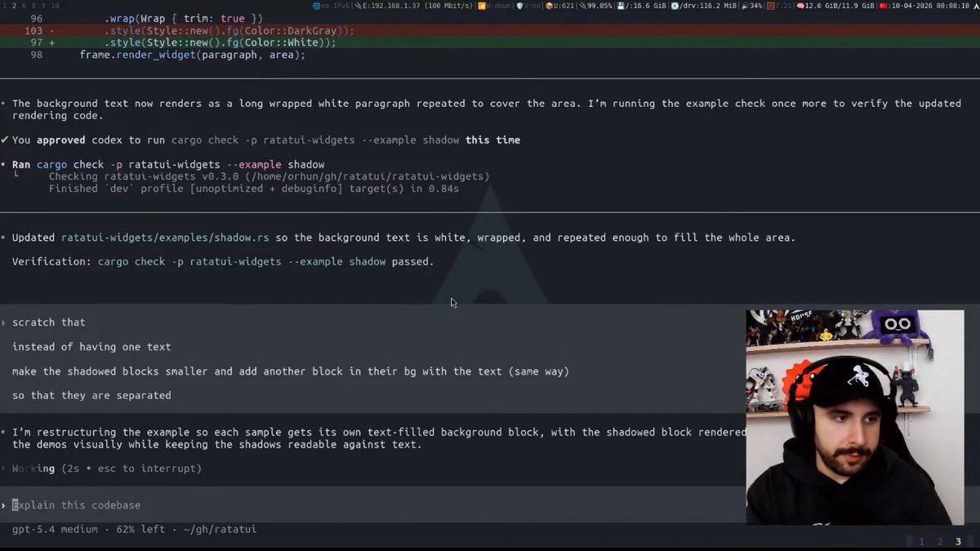The width and height of the screenshot is (980, 551).
Task: Click the gpt-5.4 medium model label
Action: pyautogui.click(x=49, y=529)
